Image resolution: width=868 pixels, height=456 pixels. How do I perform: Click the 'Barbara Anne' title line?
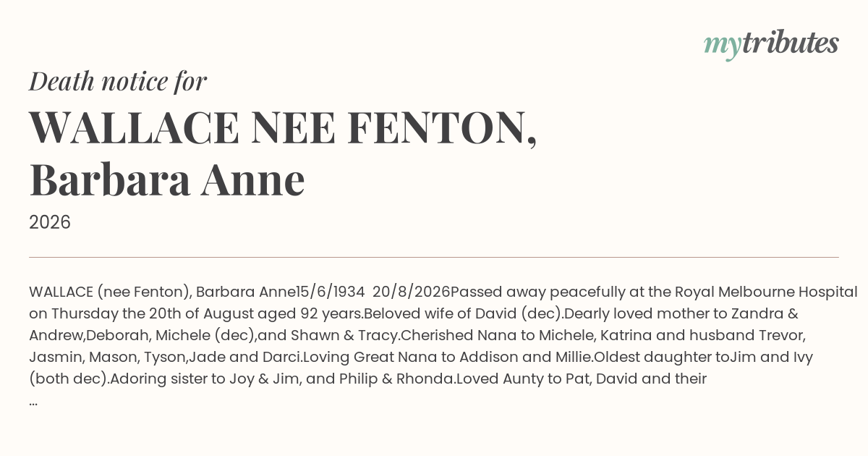click(167, 180)
